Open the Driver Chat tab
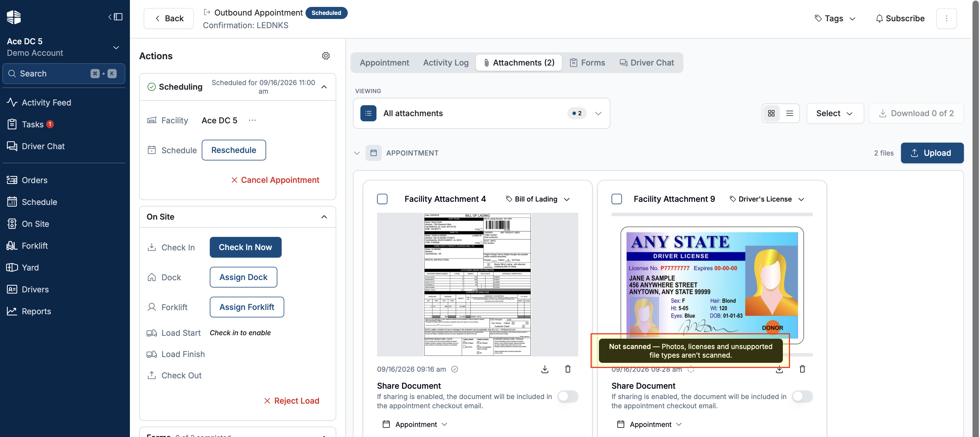Screen dimensions: 980x437 tap(647, 63)
